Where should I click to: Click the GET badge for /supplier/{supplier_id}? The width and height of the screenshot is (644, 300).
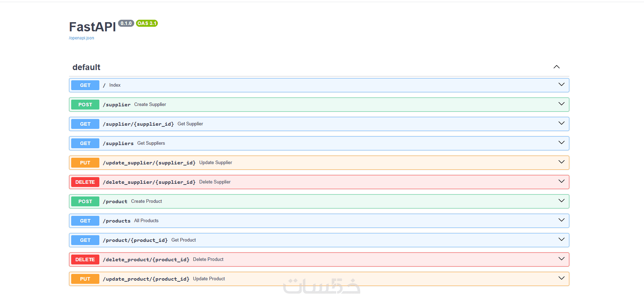(85, 124)
